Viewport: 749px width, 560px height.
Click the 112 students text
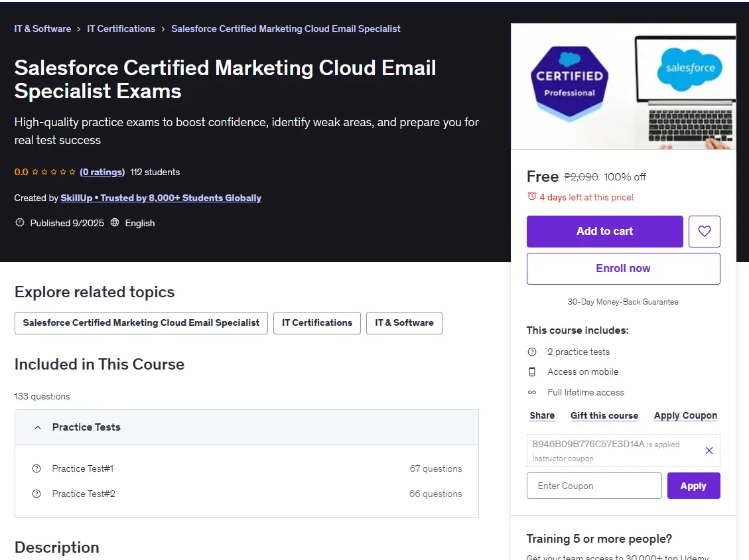[x=155, y=172]
